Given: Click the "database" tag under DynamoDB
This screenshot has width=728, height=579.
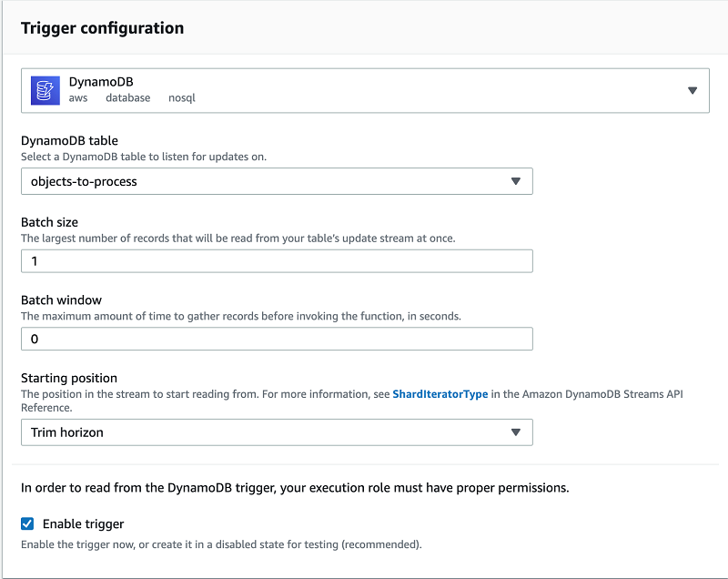Looking at the screenshot, I should 127,97.
